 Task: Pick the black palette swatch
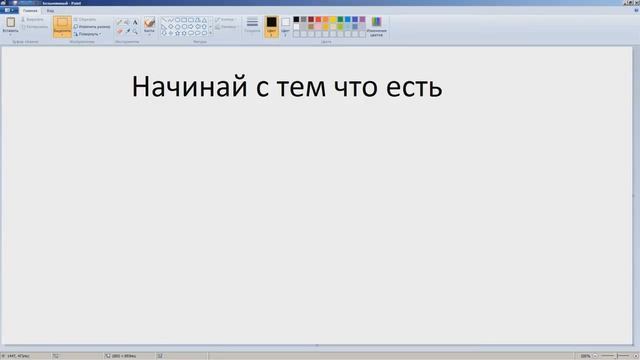[x=296, y=19]
